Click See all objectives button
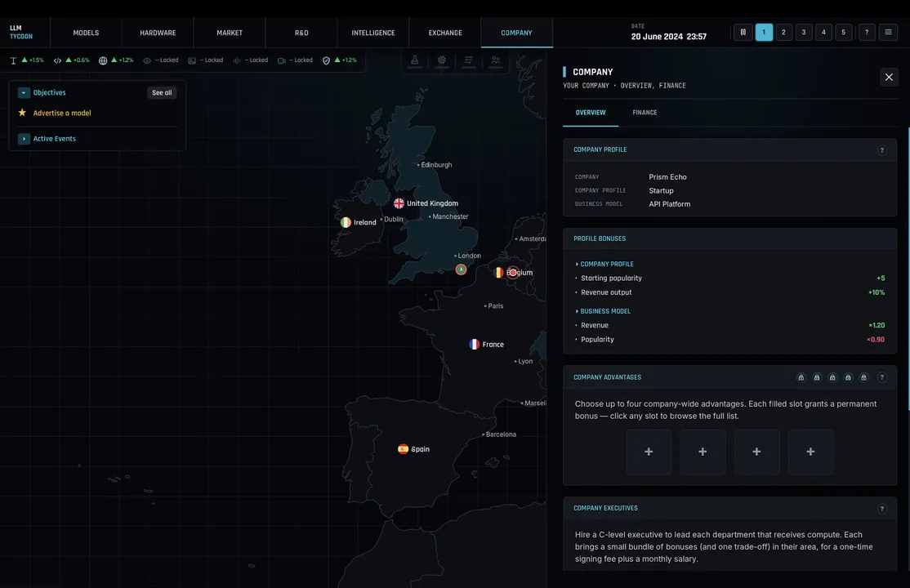Viewport: 910px width, 588px height. point(162,93)
